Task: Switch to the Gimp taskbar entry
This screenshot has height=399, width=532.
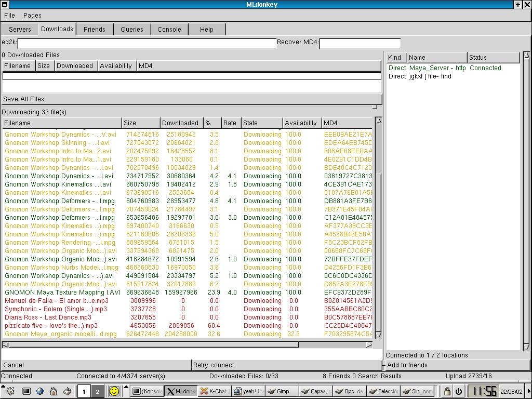Action: pos(282,391)
